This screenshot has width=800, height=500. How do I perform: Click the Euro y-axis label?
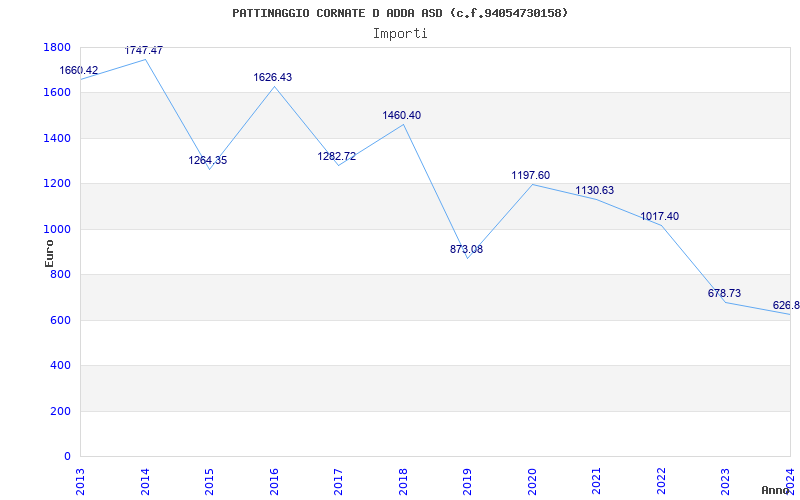(x=50, y=252)
